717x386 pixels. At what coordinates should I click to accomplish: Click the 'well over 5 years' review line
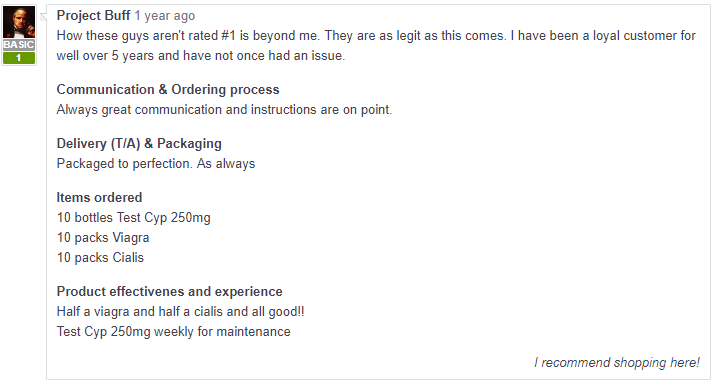pos(201,56)
